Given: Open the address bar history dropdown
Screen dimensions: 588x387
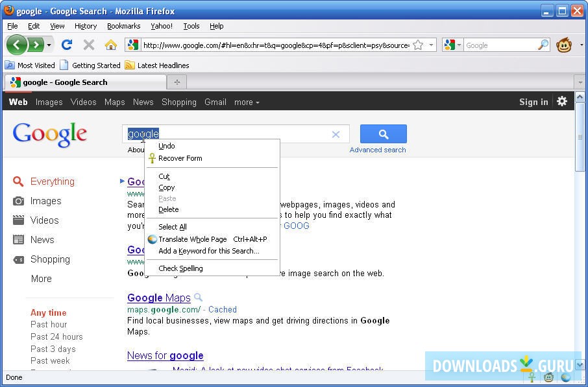Looking at the screenshot, I should click(431, 45).
